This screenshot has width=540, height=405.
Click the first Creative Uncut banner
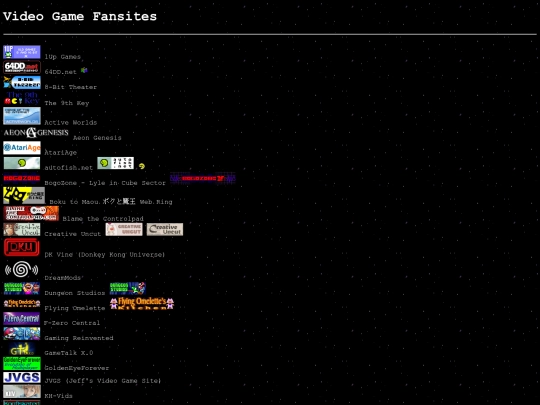point(22,229)
